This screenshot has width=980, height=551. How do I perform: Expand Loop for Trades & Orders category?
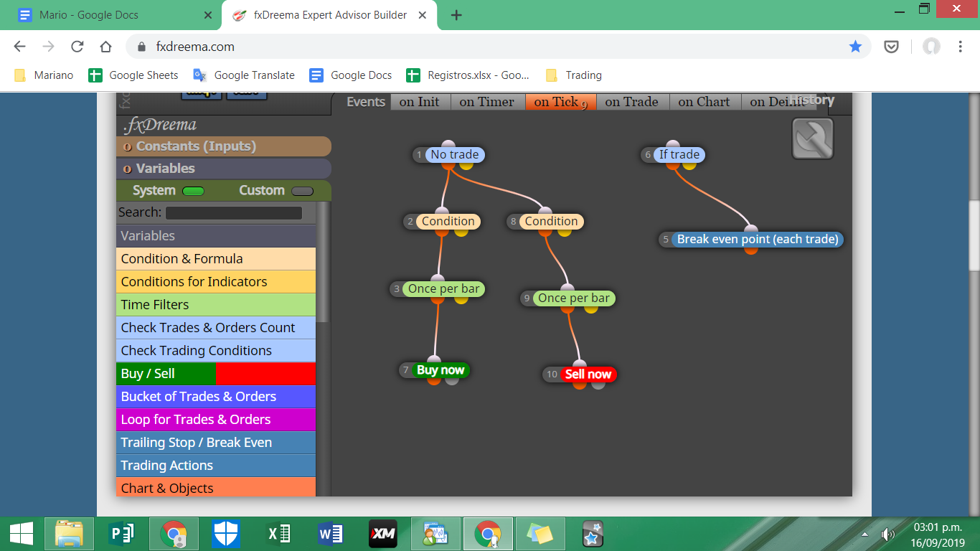pos(216,420)
